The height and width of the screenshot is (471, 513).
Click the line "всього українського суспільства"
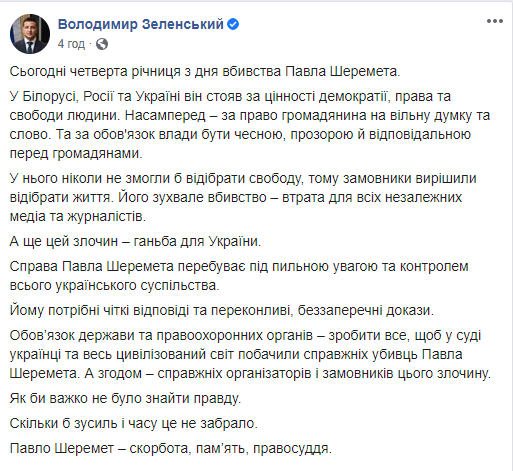(115, 286)
